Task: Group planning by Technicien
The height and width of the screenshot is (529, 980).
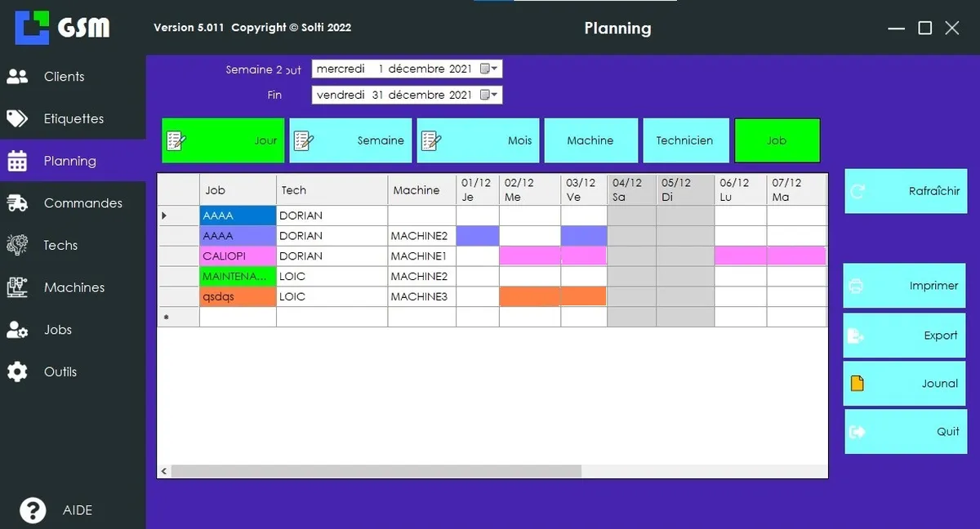Action: pyautogui.click(x=684, y=140)
